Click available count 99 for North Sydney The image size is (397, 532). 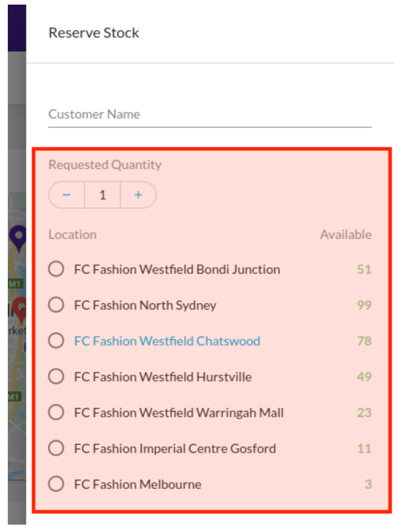(364, 305)
